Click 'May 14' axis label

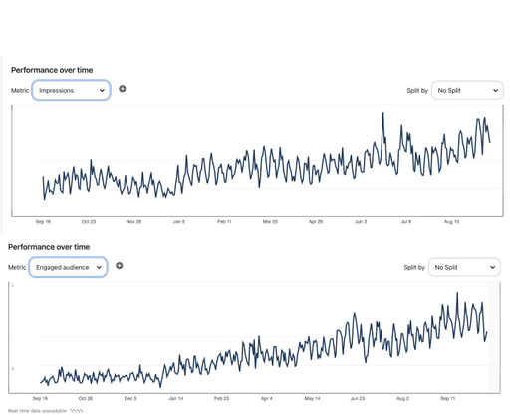[312, 398]
